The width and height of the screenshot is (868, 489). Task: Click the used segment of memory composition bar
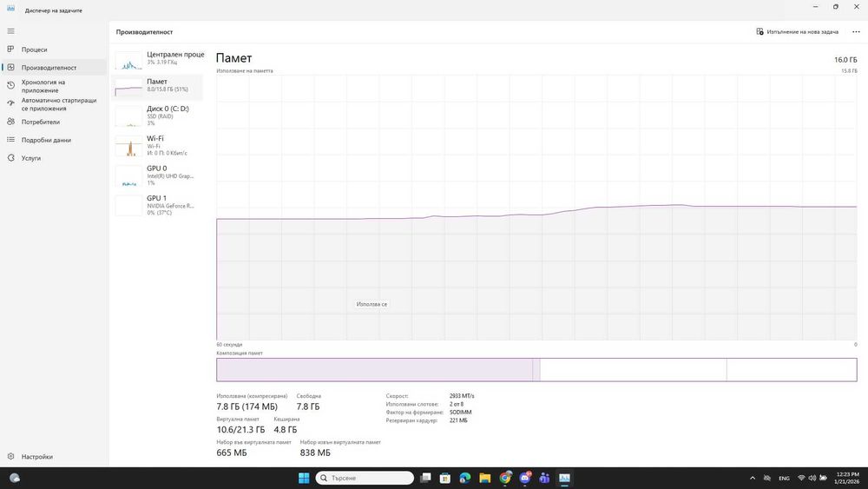click(x=374, y=370)
